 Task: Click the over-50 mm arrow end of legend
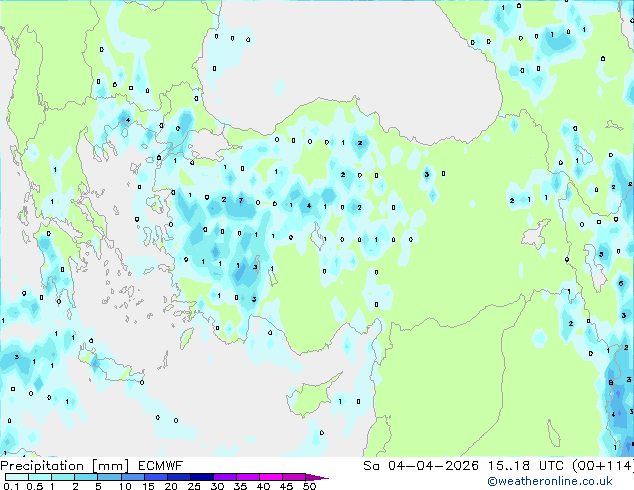point(317,477)
